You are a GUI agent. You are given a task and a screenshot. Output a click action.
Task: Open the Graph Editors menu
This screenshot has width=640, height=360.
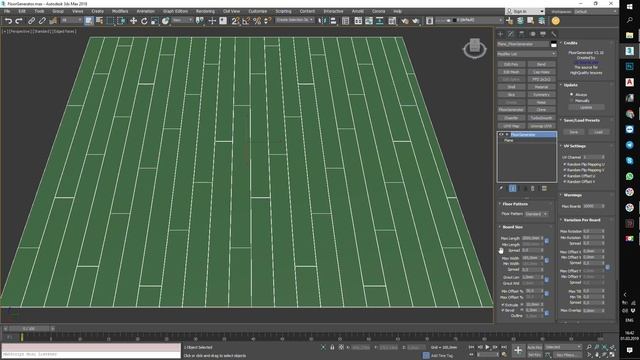point(176,11)
